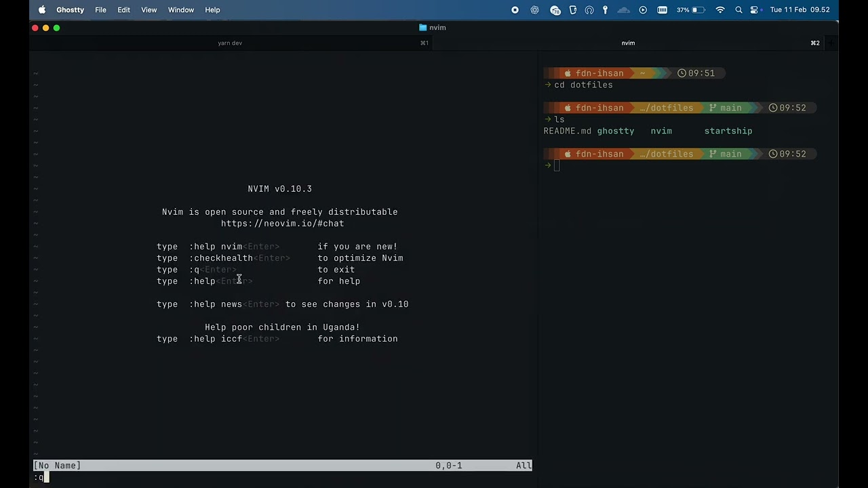
Task: Click the https://neovim.io/#chat link
Action: (282, 224)
